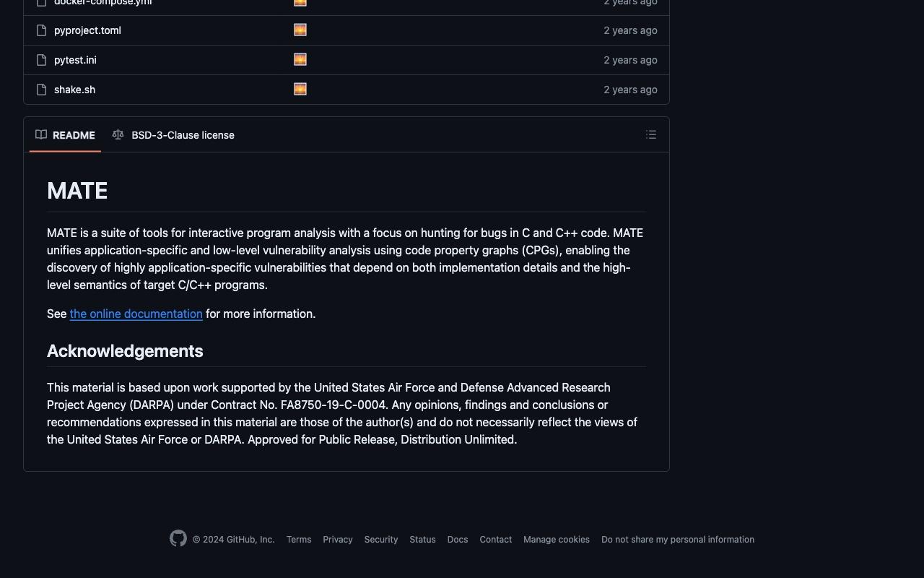Open the shake.sh file

point(74,90)
